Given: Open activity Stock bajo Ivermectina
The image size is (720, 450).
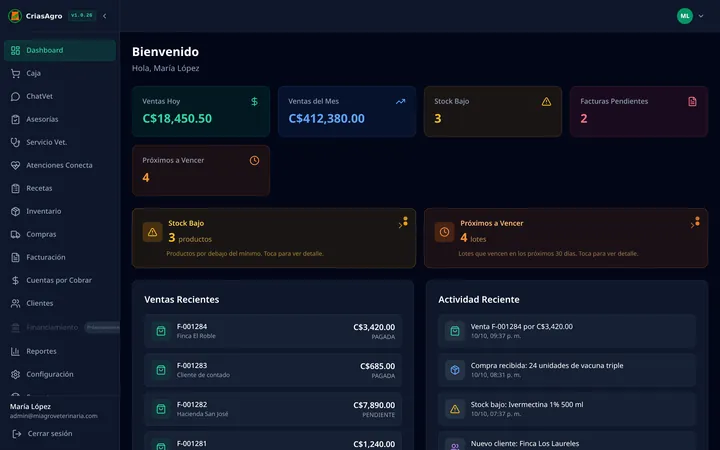Looking at the screenshot, I should tap(567, 409).
